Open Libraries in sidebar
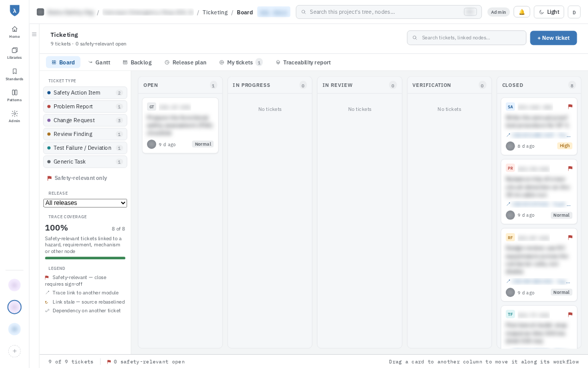 [x=14, y=53]
